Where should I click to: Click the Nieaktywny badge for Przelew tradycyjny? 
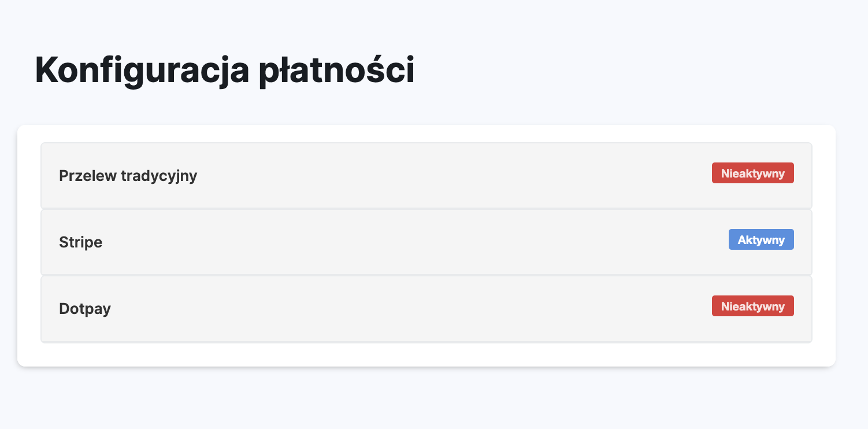752,173
